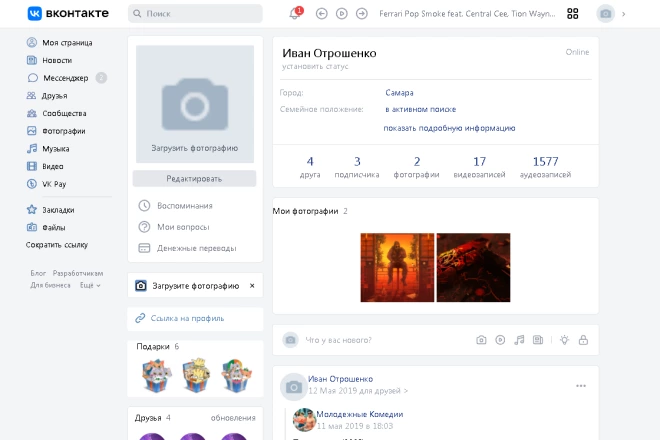Dismiss the Загрузите фотографию prompt

click(252, 285)
